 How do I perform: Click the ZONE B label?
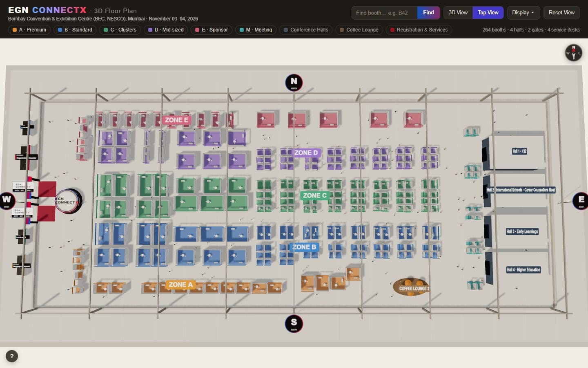(304, 247)
